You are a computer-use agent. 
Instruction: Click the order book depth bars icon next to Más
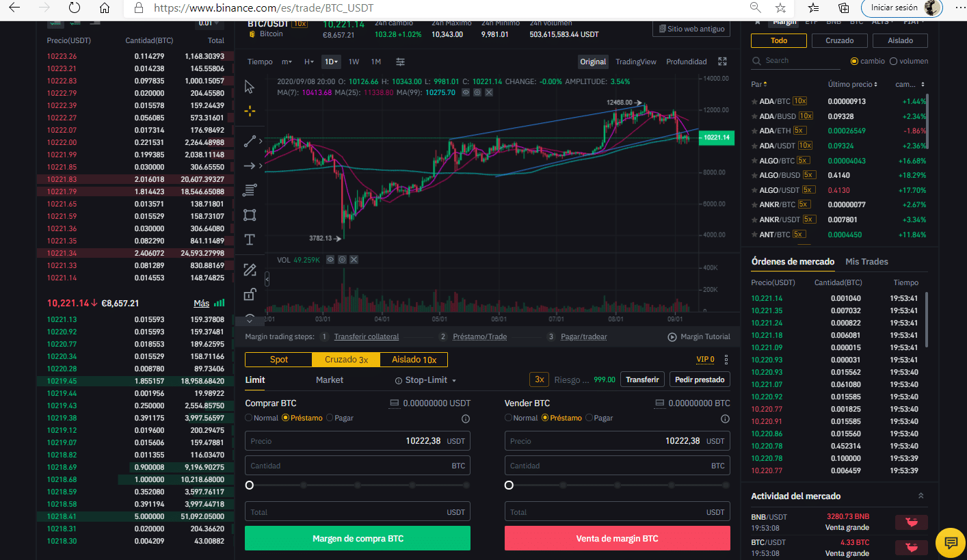[x=219, y=303]
